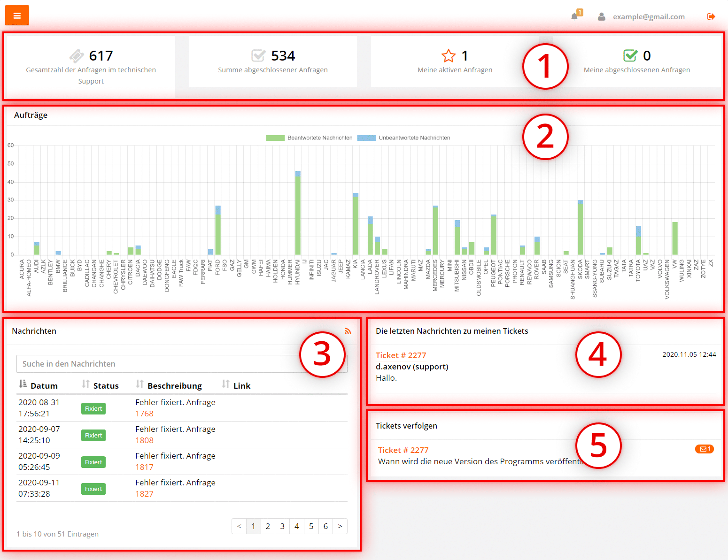Click the logout icon at top right
728x560 pixels.
[x=711, y=16]
